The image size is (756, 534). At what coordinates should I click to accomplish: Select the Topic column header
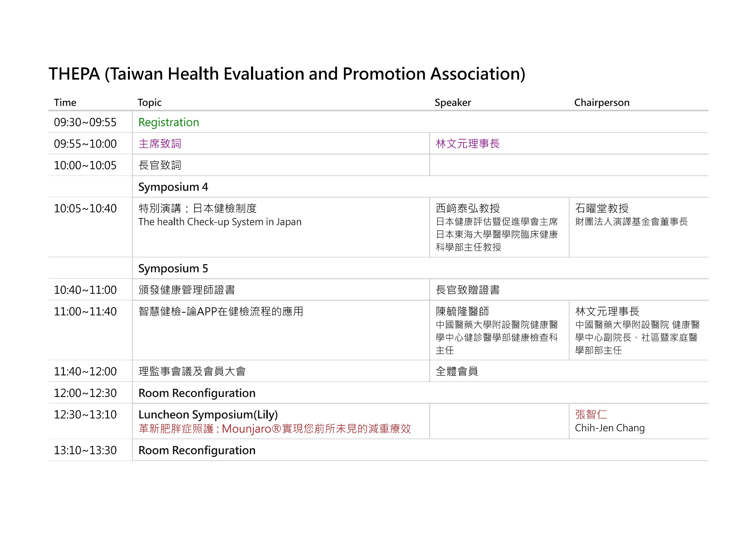[x=150, y=103]
